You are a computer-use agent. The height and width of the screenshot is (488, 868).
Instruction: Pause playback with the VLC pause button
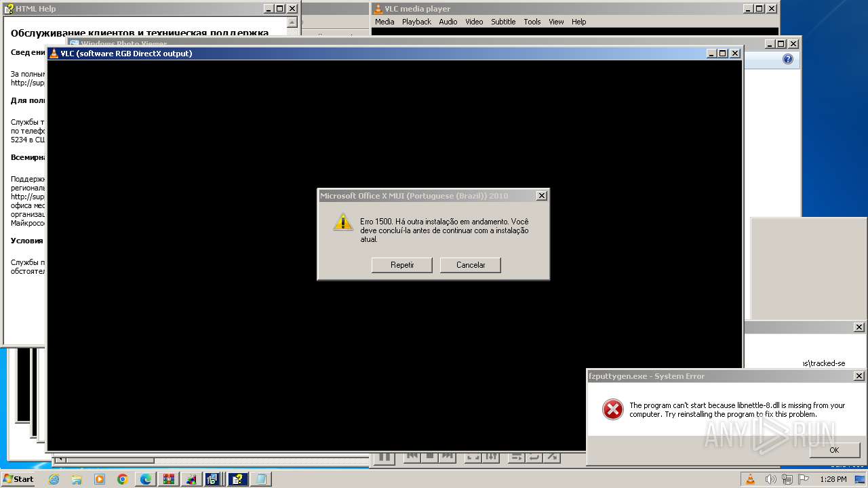point(384,457)
